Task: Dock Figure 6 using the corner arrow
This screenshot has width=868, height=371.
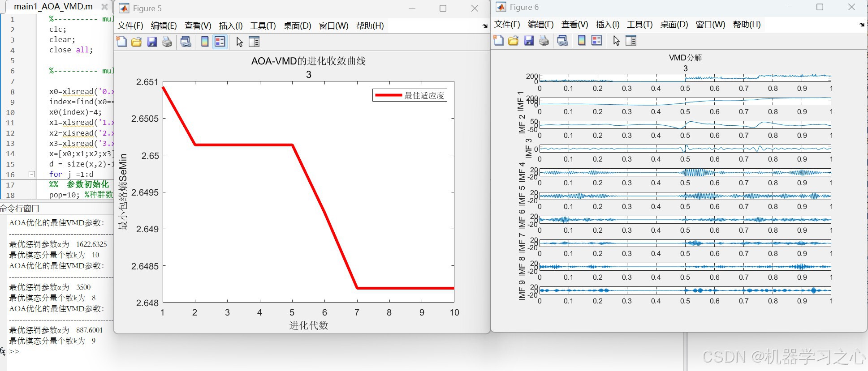Action: point(862,25)
